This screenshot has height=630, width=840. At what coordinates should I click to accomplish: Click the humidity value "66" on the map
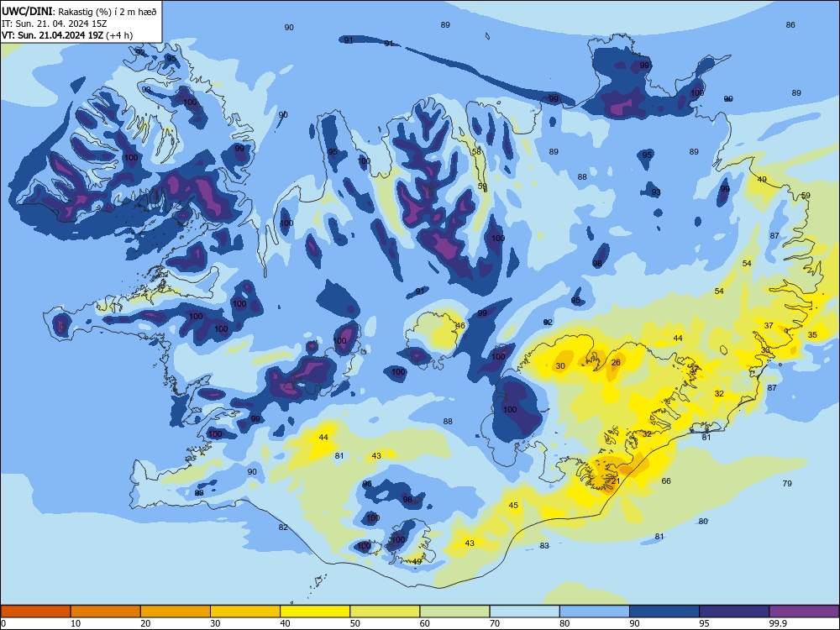[x=666, y=481]
